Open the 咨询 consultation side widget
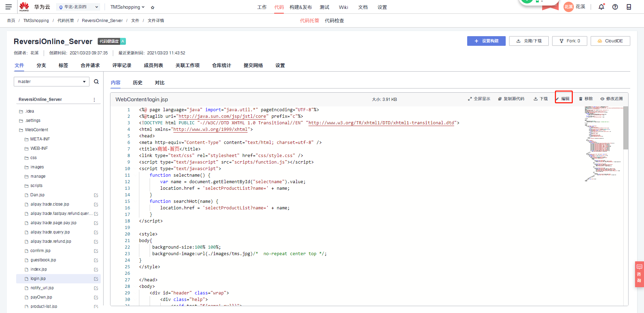This screenshot has width=644, height=313. pos(639,274)
